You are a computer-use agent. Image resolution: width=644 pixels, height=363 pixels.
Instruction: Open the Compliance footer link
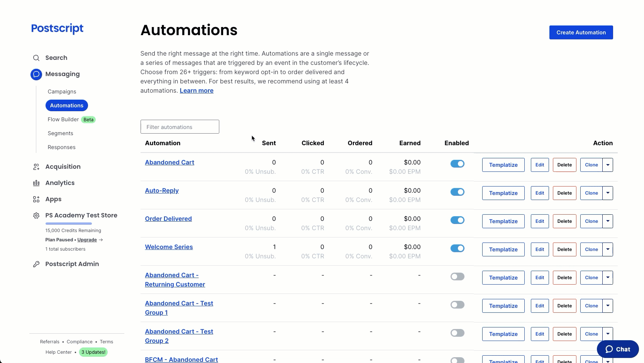coord(80,342)
